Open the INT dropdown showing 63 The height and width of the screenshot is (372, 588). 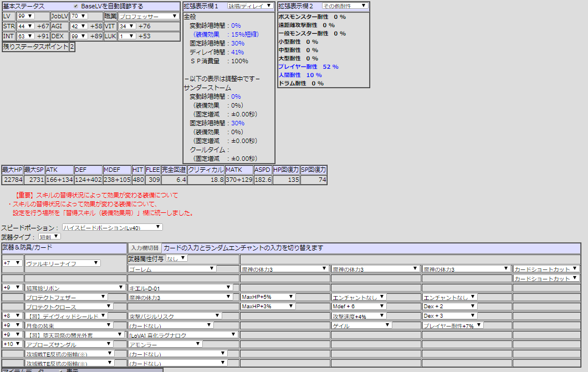point(25,36)
